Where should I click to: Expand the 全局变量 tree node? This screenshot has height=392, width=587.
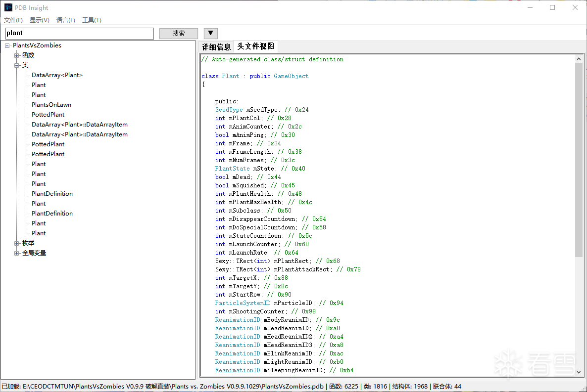[x=17, y=253]
